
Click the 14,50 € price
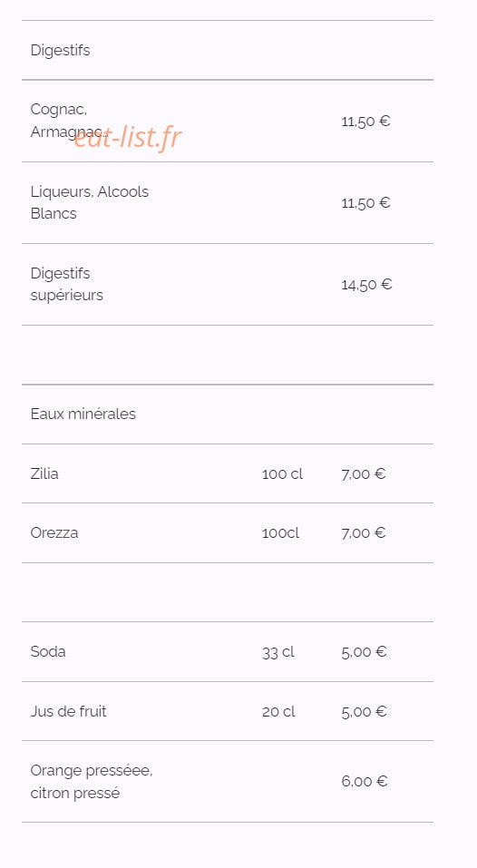click(366, 285)
